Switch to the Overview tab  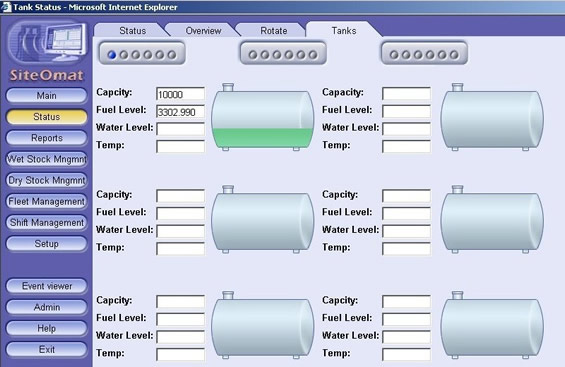[x=203, y=31]
